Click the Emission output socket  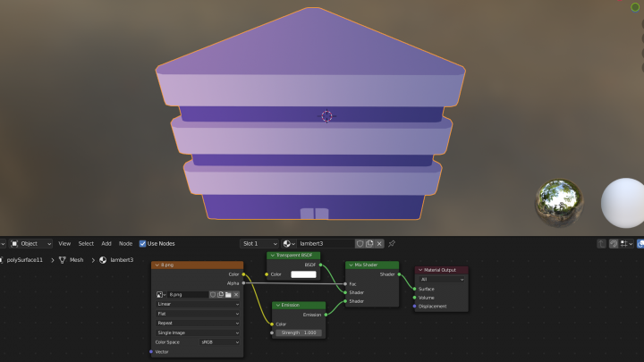point(326,315)
